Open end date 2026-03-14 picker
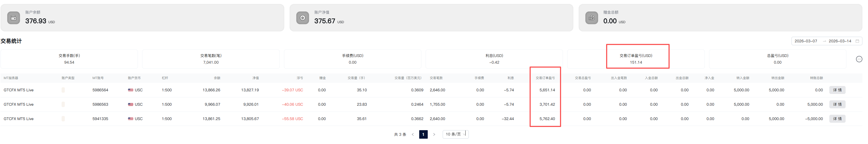The height and width of the screenshot is (144, 868). pos(839,41)
